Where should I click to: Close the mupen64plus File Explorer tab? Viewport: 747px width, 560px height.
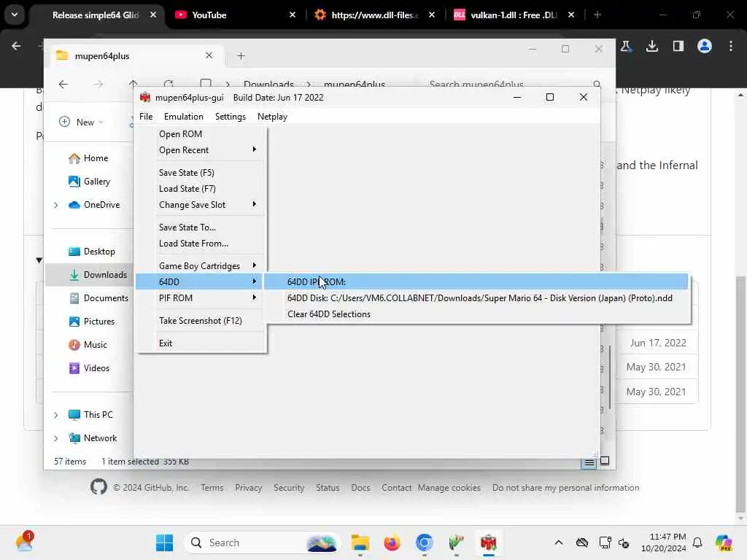click(x=209, y=55)
